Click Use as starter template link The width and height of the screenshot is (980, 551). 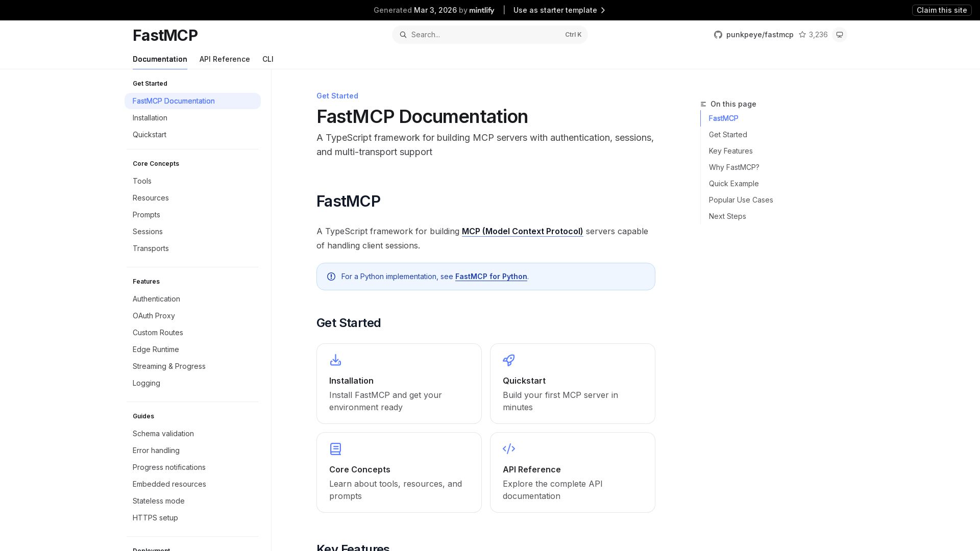tap(555, 10)
